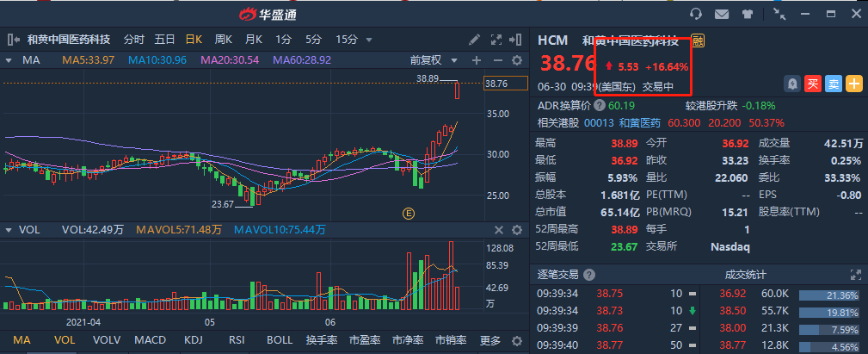Enable the KDJ indicator
This screenshot has width=868, height=354.
194,341
